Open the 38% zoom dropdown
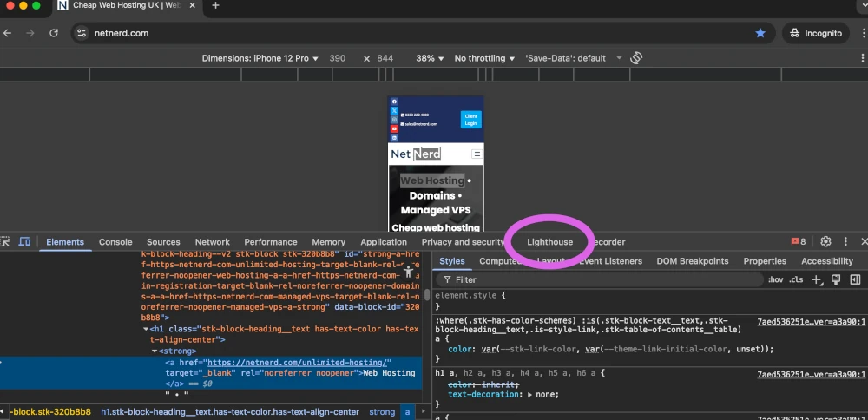Viewport: 868px width, 420px height. [x=430, y=58]
